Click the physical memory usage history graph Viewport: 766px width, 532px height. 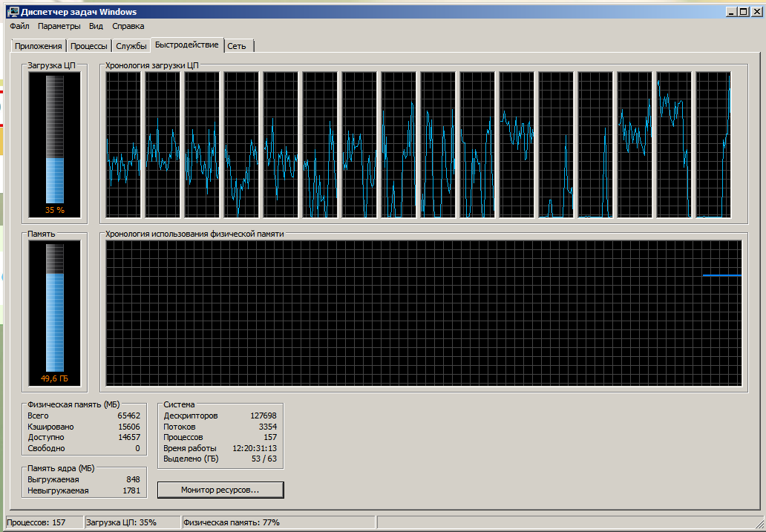[x=423, y=312]
